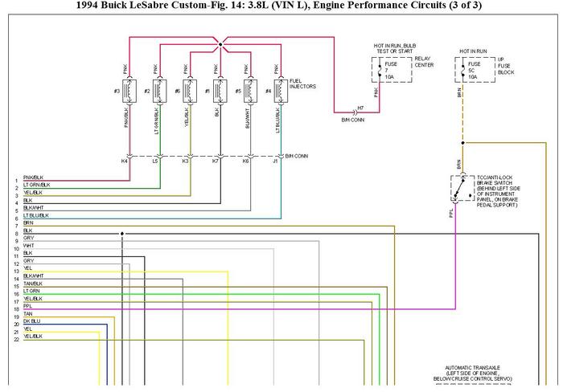This screenshot has height=392, width=563.
Task: Click the "B/H CONN" label under H7
Action: (352, 120)
